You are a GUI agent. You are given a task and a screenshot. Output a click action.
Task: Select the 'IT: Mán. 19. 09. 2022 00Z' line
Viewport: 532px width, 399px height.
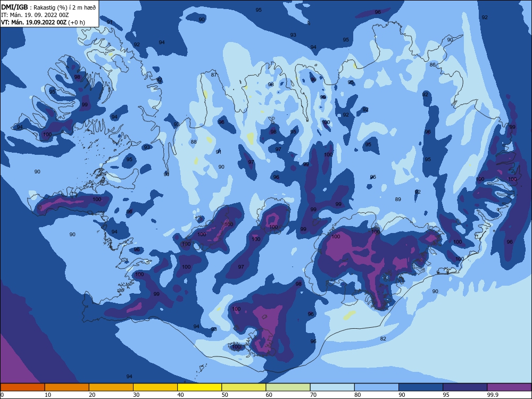click(35, 15)
